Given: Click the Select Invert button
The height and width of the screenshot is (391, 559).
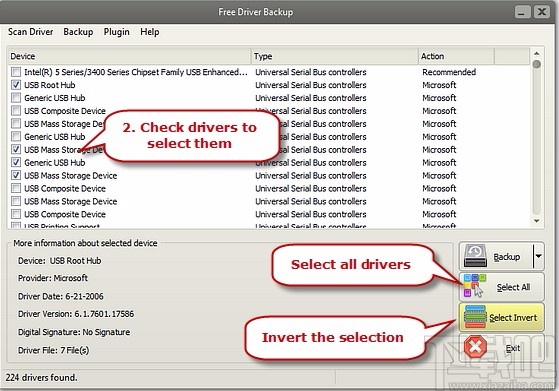Looking at the screenshot, I should [x=502, y=317].
